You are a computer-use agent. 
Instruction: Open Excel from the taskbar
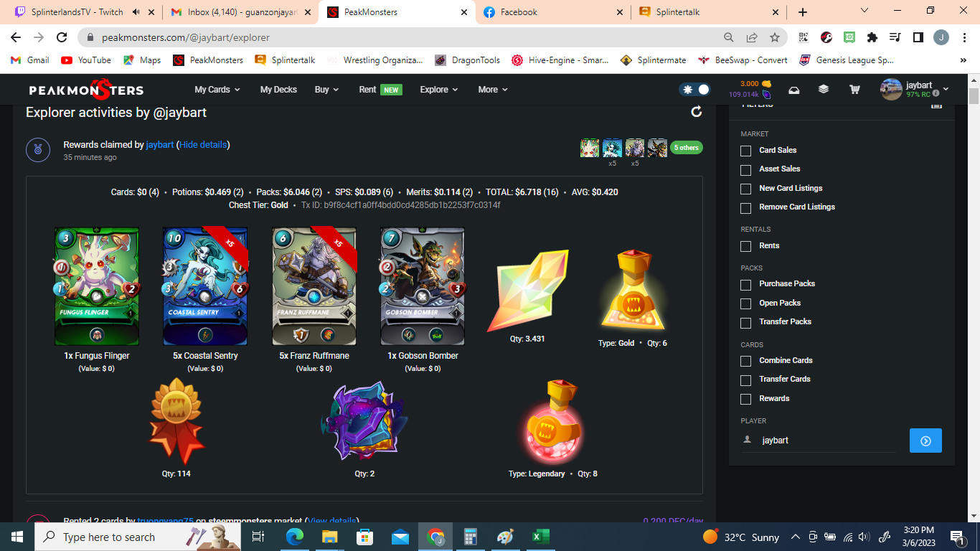(x=540, y=537)
